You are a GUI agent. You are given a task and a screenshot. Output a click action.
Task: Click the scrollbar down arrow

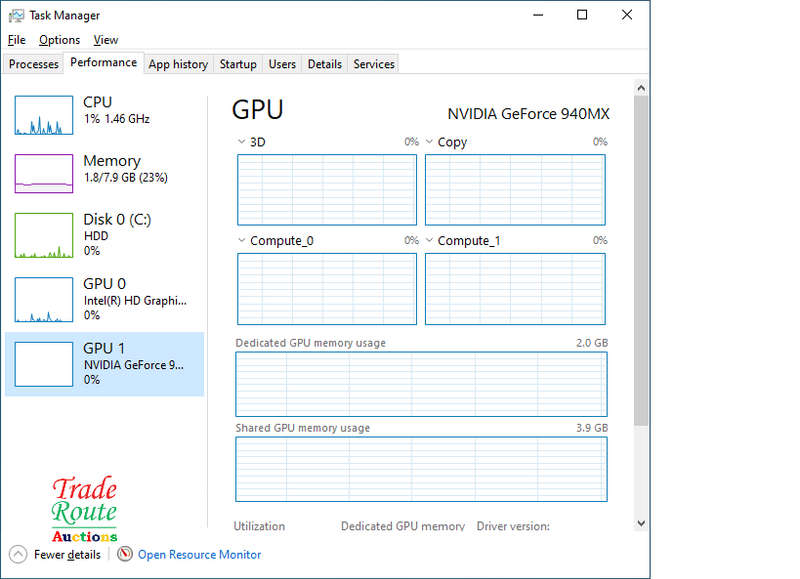[641, 523]
